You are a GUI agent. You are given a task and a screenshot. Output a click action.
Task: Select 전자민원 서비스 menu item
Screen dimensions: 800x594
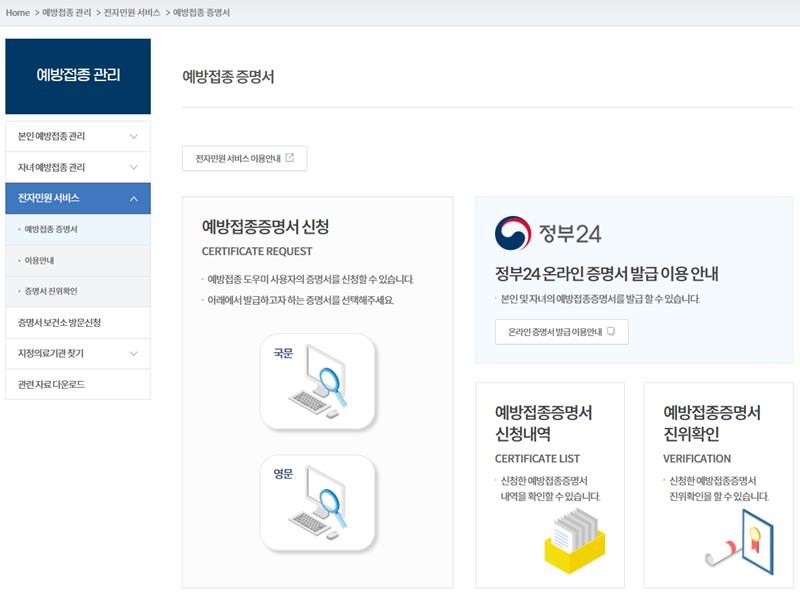coord(78,198)
